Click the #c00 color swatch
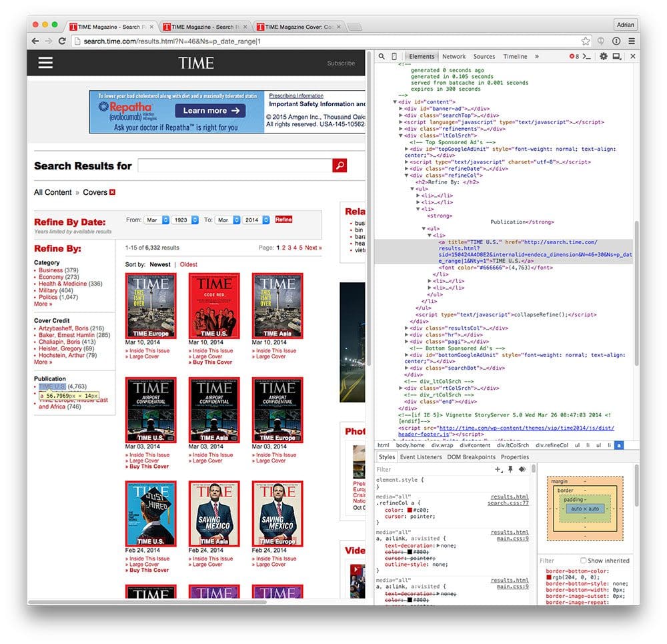The image size is (667, 644). pos(410,510)
